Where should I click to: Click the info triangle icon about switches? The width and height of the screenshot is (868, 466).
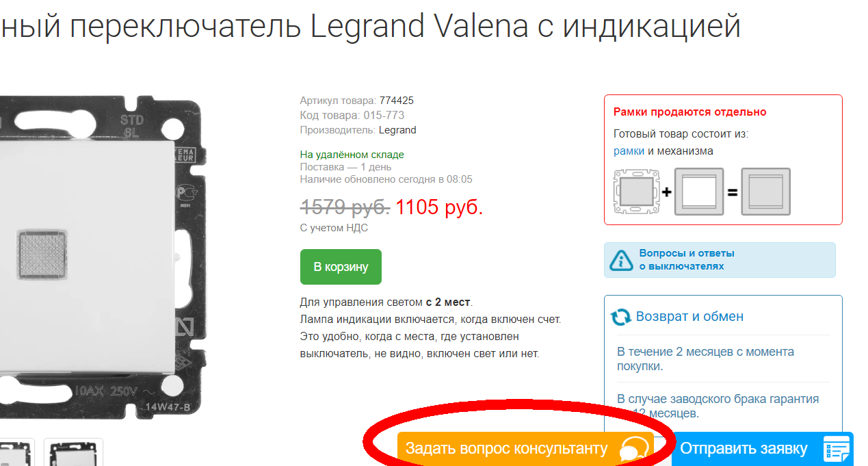pos(621,260)
